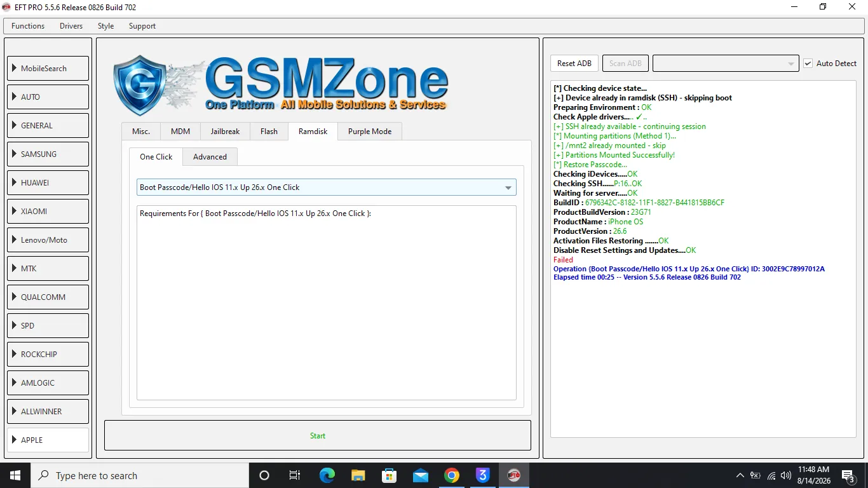Image resolution: width=868 pixels, height=488 pixels.
Task: Select the EFT Pro taskbar icon
Action: [x=514, y=475]
